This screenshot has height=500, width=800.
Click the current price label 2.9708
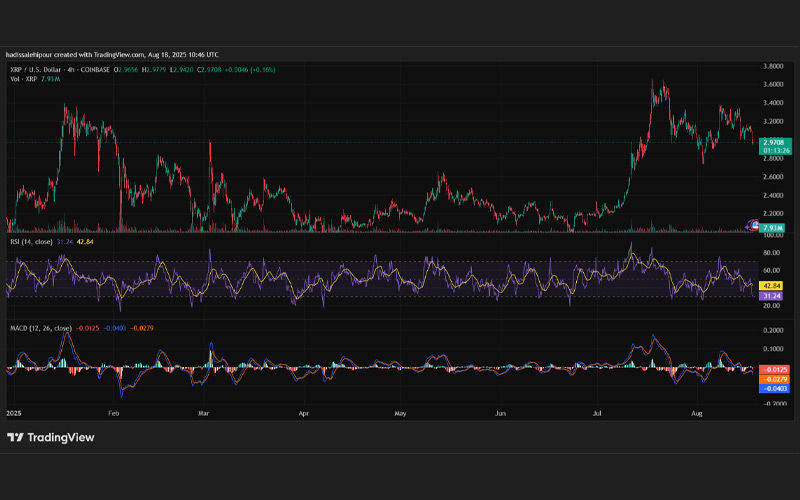pos(775,142)
